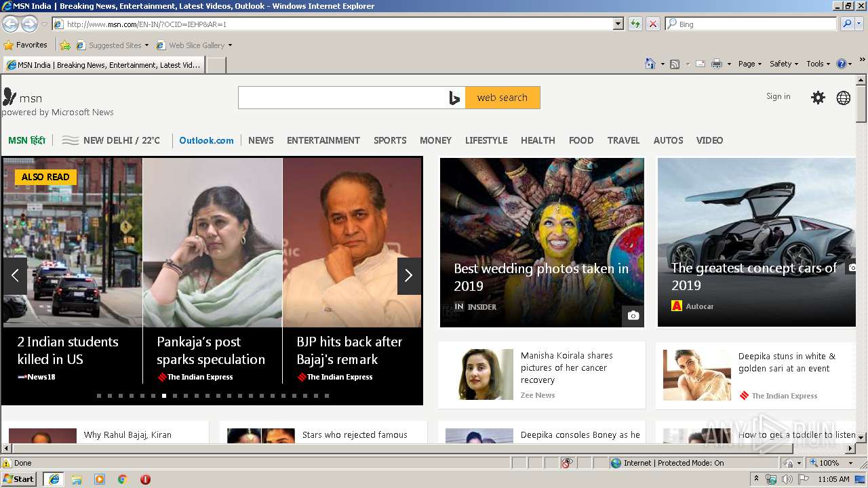Click the carousel previous arrow
Viewport: 868px width, 488px height.
point(15,276)
